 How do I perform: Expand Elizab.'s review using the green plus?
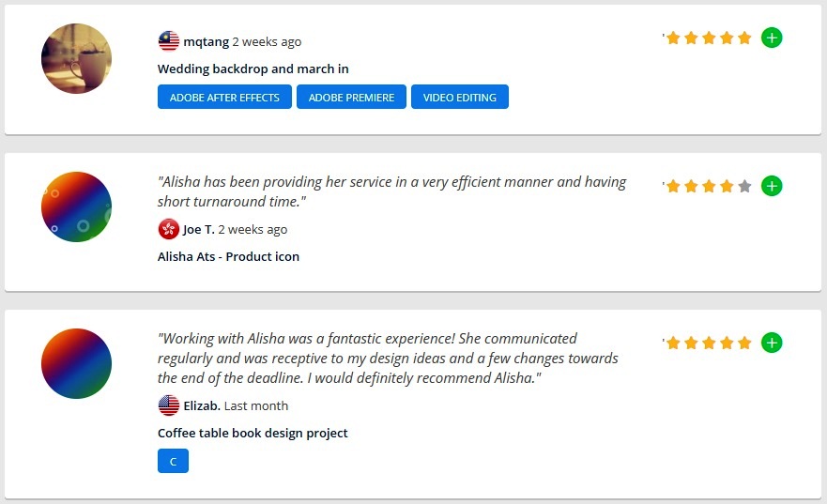click(x=772, y=343)
